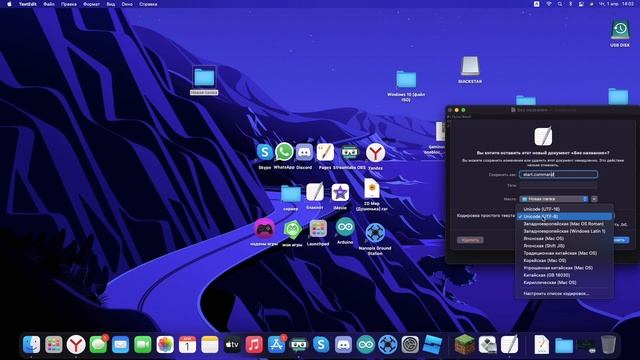Launch WhatsApp desktop shortcut

(x=284, y=152)
